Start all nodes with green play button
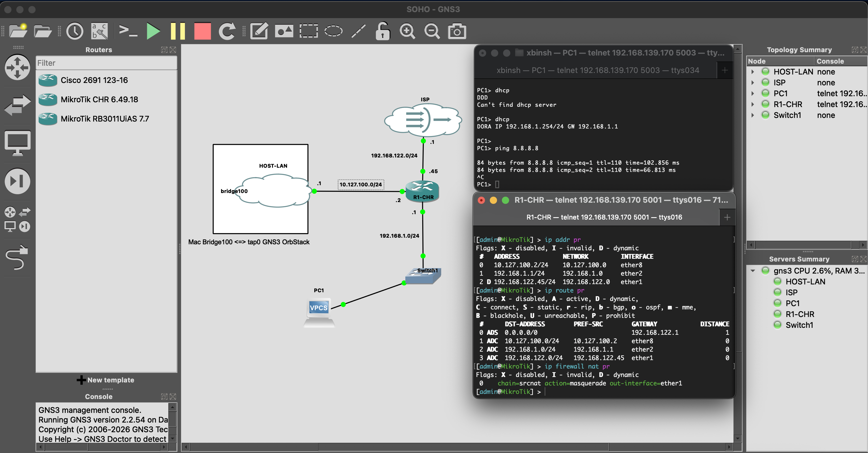The width and height of the screenshot is (868, 453). pyautogui.click(x=153, y=31)
